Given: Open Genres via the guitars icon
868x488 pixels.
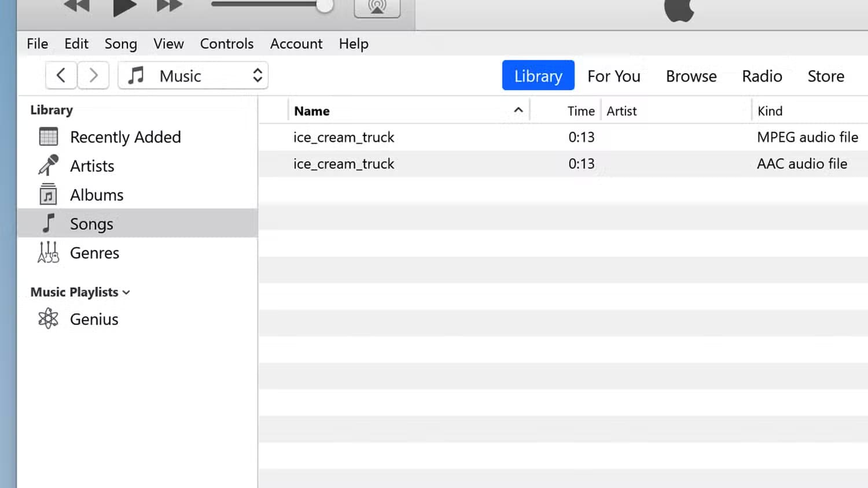Looking at the screenshot, I should pos(49,253).
